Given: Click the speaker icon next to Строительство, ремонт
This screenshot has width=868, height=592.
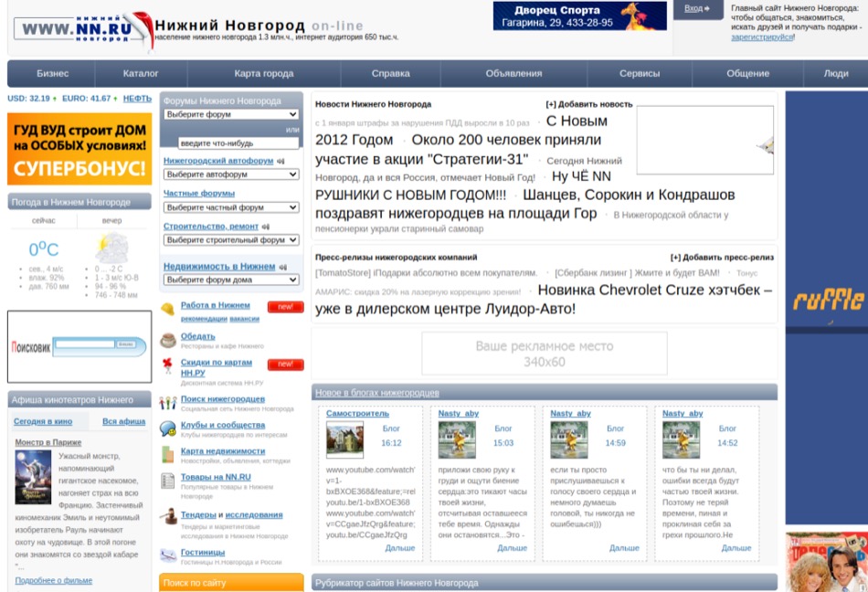Looking at the screenshot, I should click(266, 227).
